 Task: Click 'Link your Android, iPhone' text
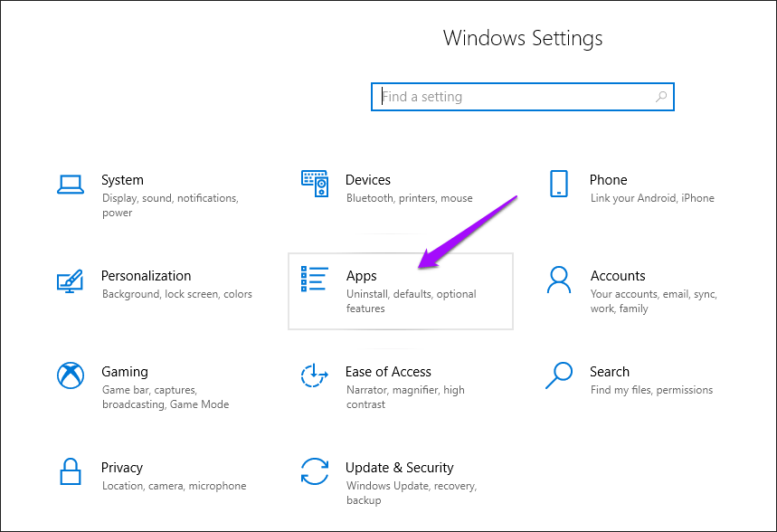652,198
